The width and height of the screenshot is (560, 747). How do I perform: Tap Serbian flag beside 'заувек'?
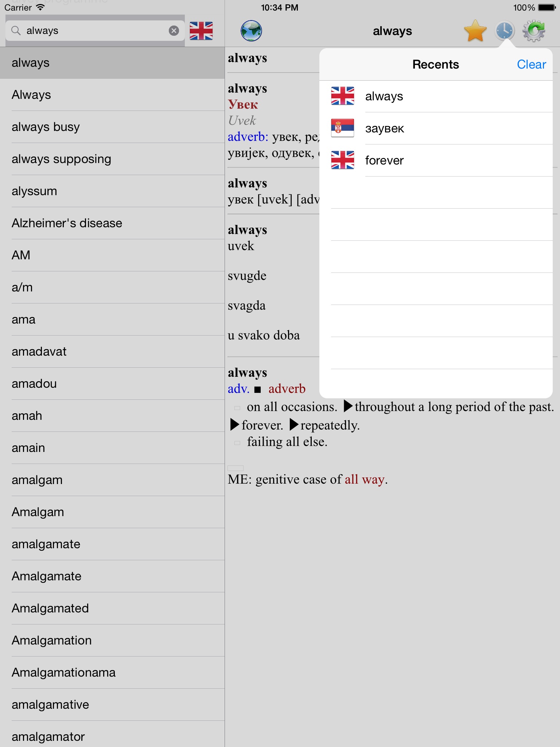(342, 128)
